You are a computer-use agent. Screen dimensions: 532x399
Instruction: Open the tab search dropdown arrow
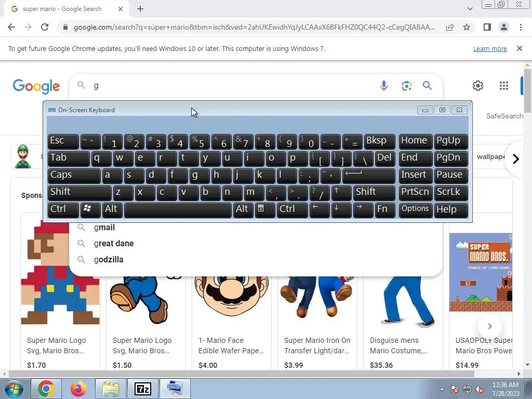pos(470,9)
